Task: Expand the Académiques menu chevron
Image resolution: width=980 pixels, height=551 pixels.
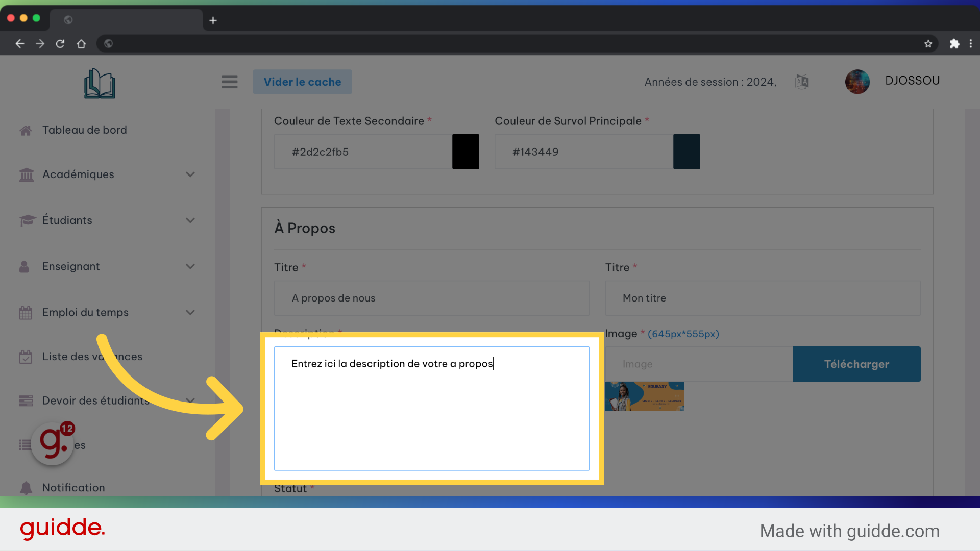Action: pos(190,174)
